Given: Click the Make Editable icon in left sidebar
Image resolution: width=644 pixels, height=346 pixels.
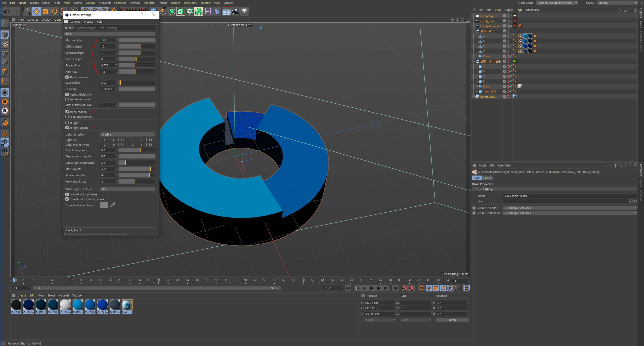Looking at the screenshot, I should [x=5, y=24].
